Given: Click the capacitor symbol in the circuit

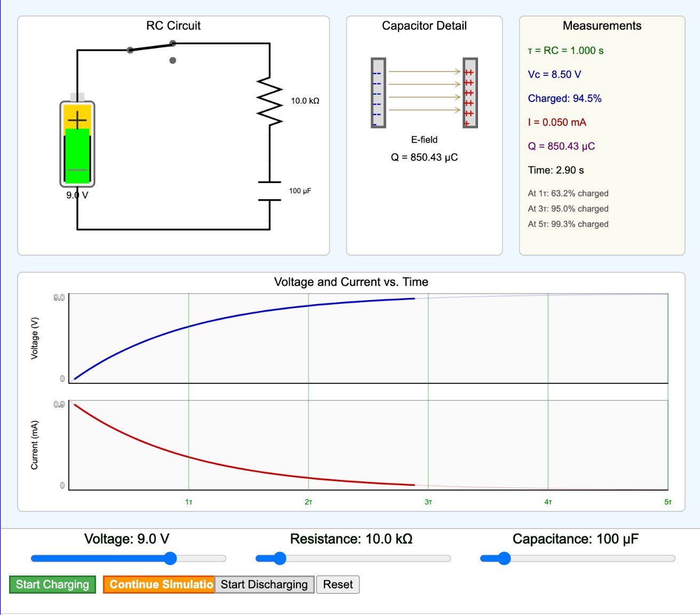Looking at the screenshot, I should pos(269,191).
